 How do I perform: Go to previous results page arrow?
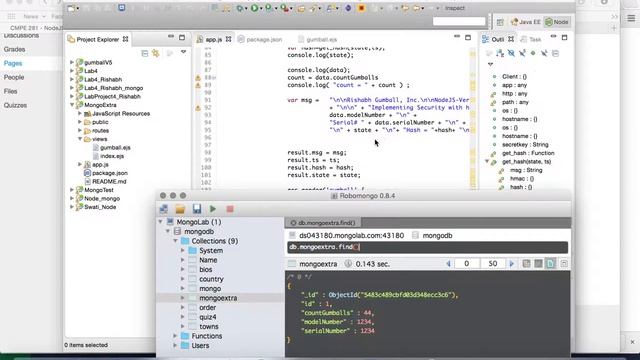(448, 264)
